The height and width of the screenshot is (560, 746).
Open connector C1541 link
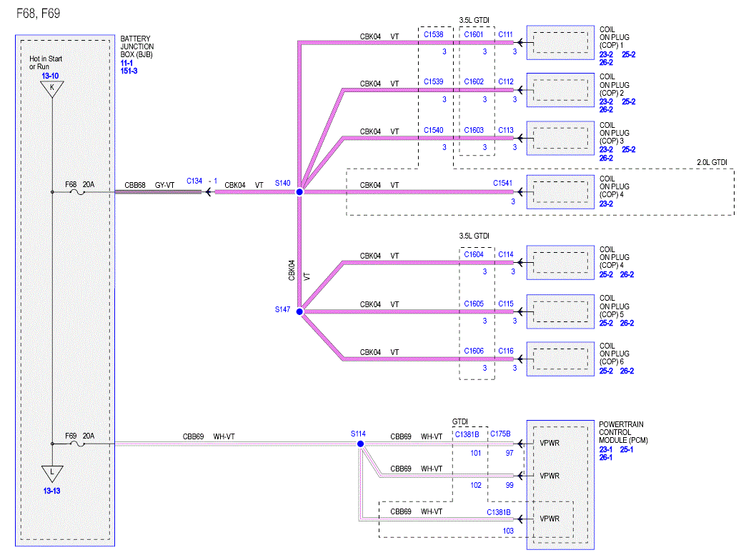pos(503,183)
